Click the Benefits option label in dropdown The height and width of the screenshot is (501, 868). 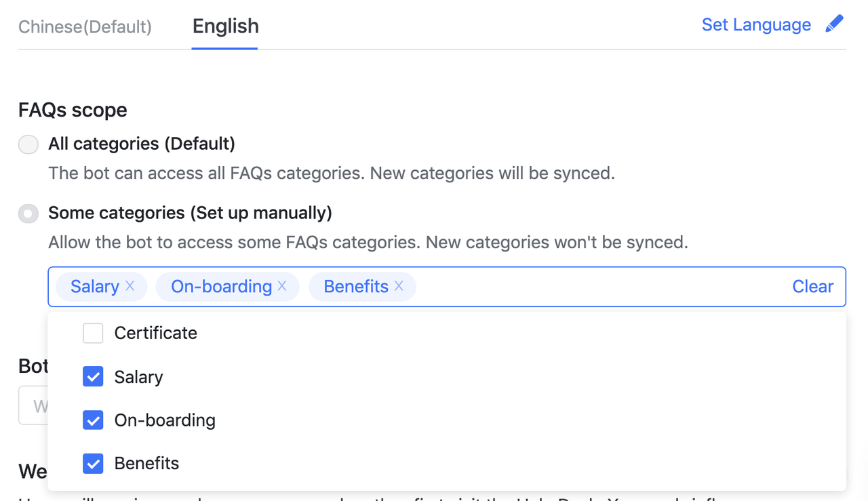146,464
